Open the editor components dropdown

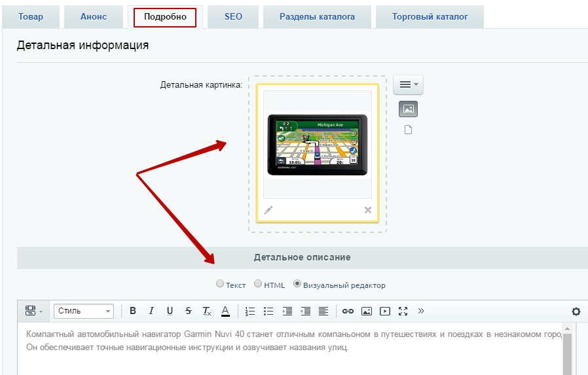coord(34,311)
